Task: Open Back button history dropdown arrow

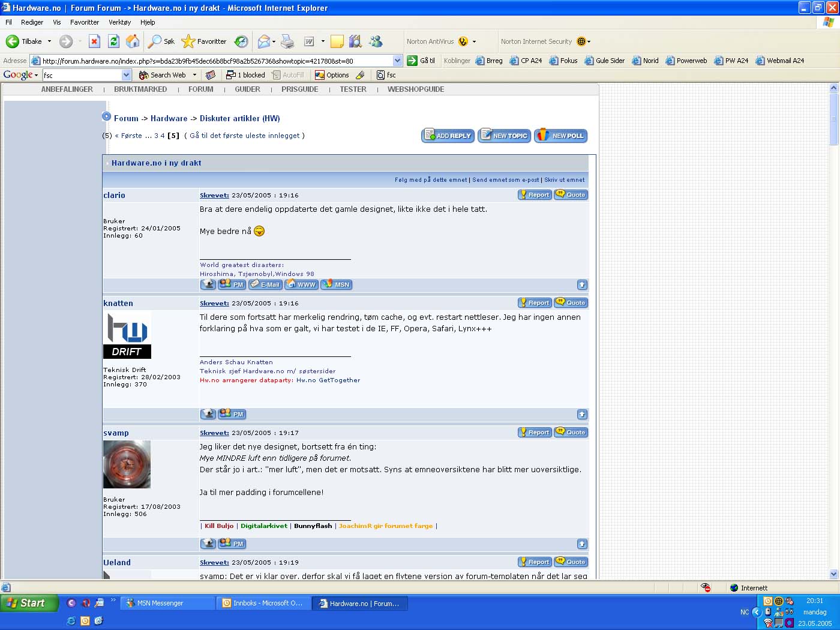Action: (49, 41)
